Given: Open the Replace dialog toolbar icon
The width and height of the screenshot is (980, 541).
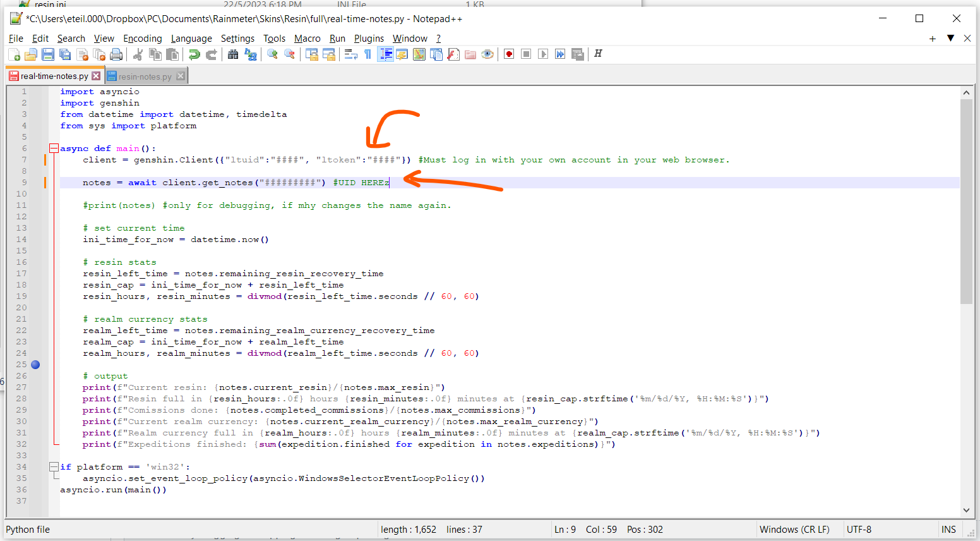Looking at the screenshot, I should coord(251,54).
